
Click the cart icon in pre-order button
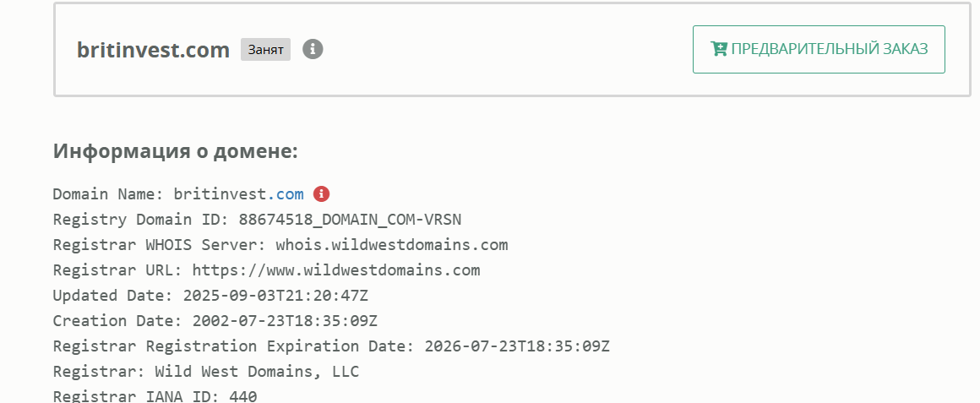click(x=719, y=49)
